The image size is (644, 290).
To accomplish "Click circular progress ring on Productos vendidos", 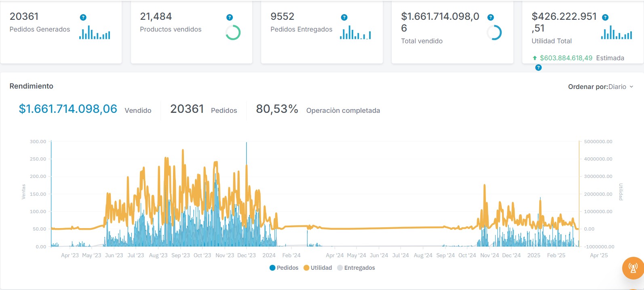I will tap(233, 33).
